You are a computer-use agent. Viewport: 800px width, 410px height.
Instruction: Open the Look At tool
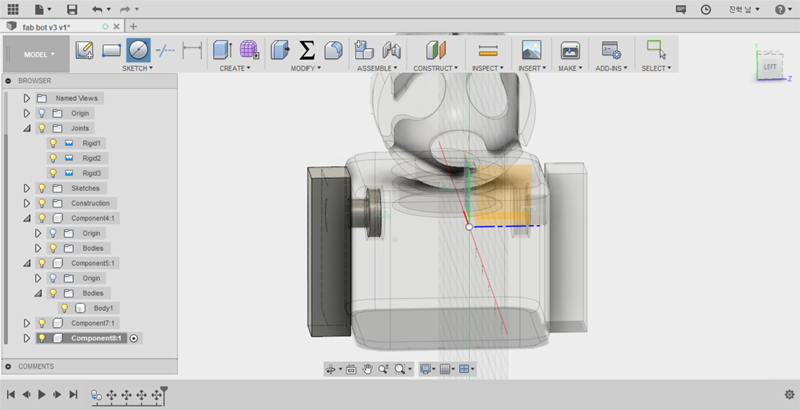(x=351, y=369)
